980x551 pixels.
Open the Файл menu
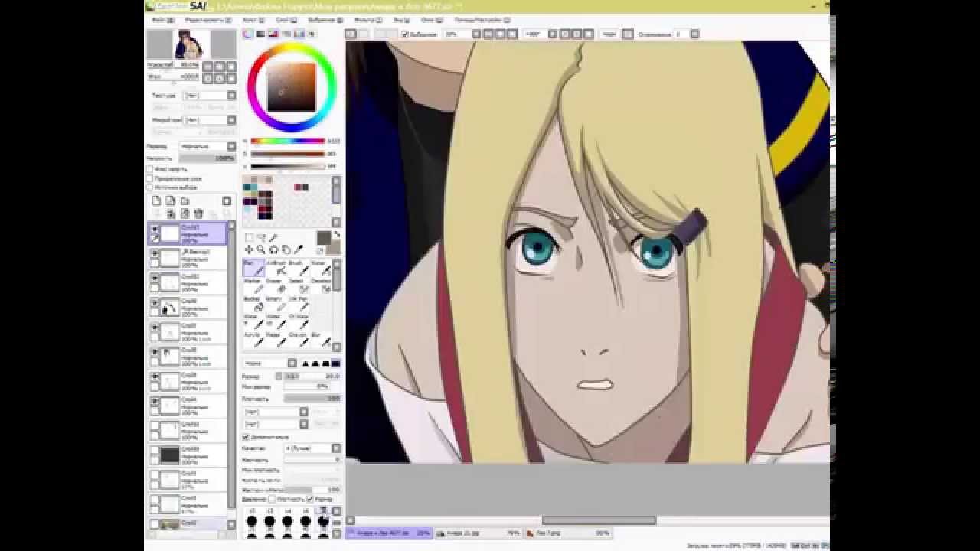162,20
